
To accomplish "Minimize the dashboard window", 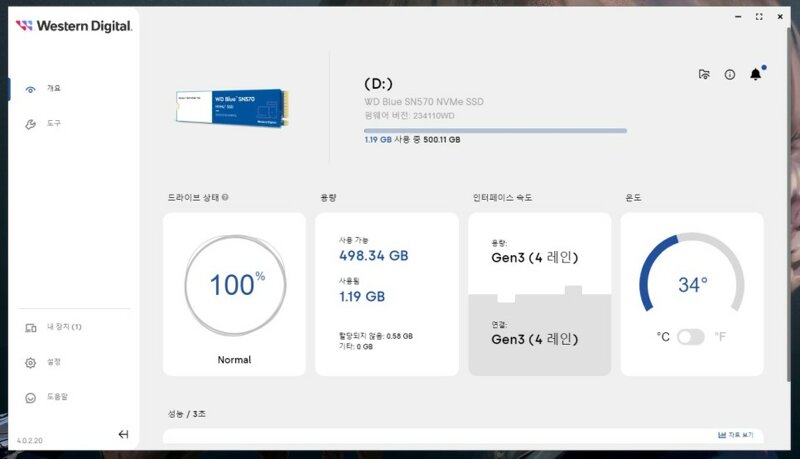I will click(x=738, y=17).
